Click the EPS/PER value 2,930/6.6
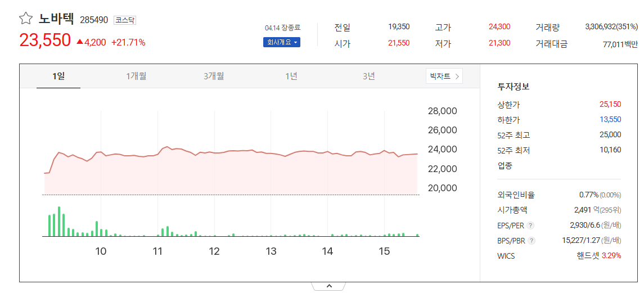Viewport: 644px width, 293px height. click(586, 225)
